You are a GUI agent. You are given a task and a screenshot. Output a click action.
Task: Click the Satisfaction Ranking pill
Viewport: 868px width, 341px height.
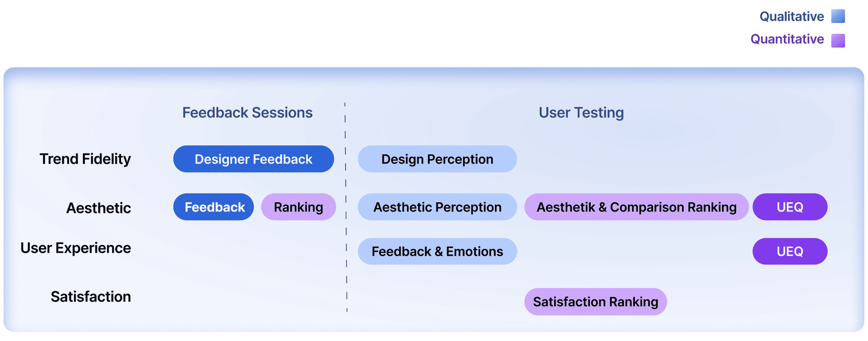click(x=595, y=301)
